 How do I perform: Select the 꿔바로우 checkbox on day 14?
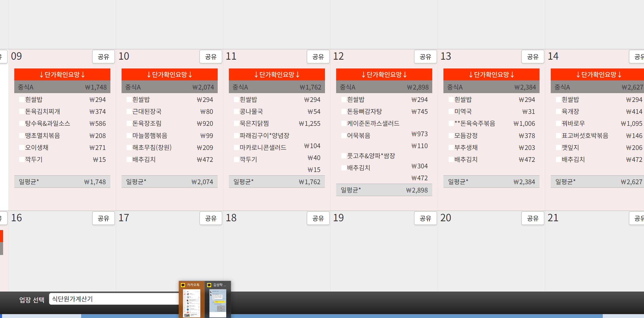(558, 123)
